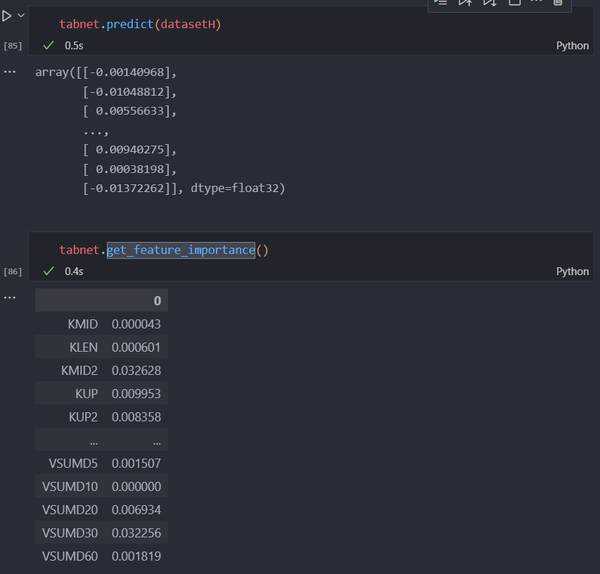Viewport: 600px width, 574px height.
Task: Select the VSUMD30 row label
Action: (70, 533)
